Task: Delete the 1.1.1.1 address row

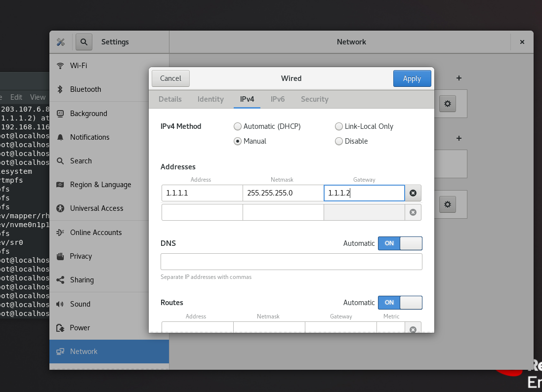Action: pyautogui.click(x=413, y=193)
